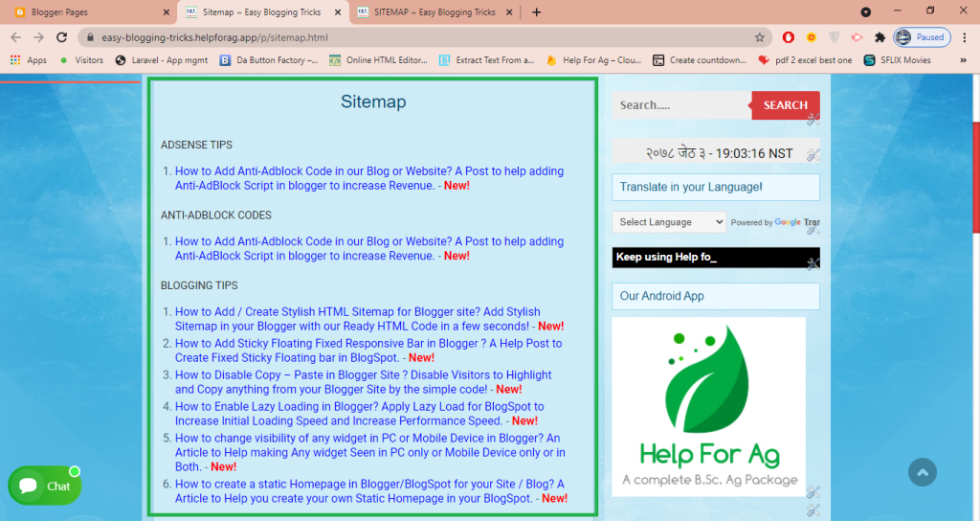Viewport: 980px width, 521px height.
Task: Click the address bar URL
Action: 214,37
